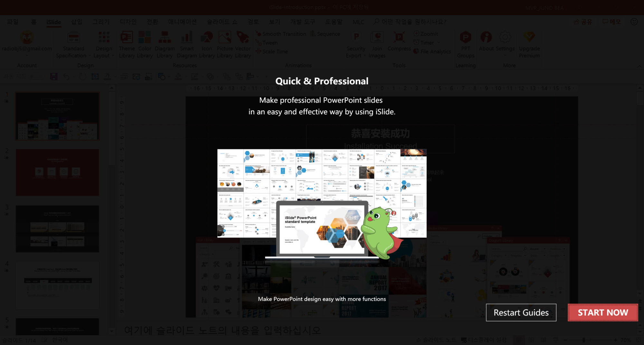Switch to the 삽입 ribbon tab

[77, 22]
